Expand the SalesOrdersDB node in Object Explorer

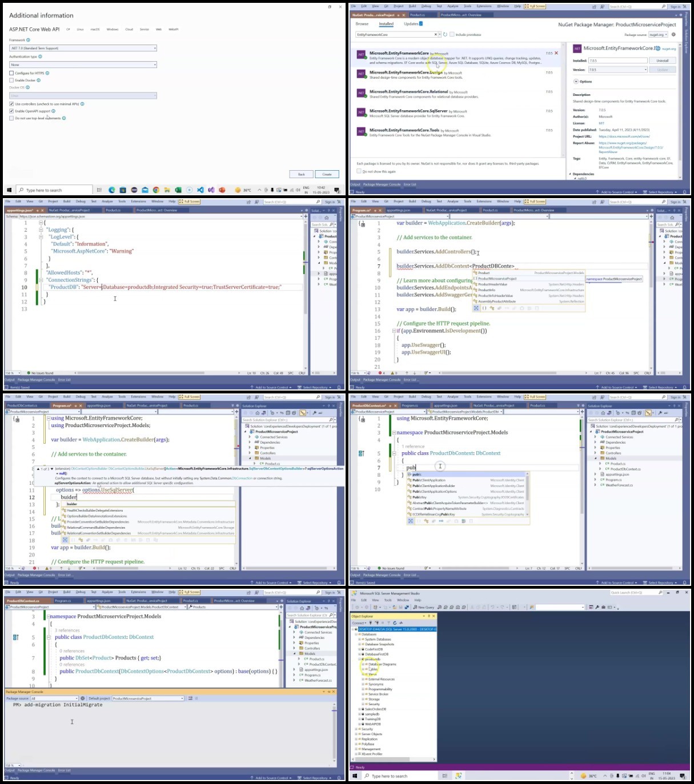point(359,709)
